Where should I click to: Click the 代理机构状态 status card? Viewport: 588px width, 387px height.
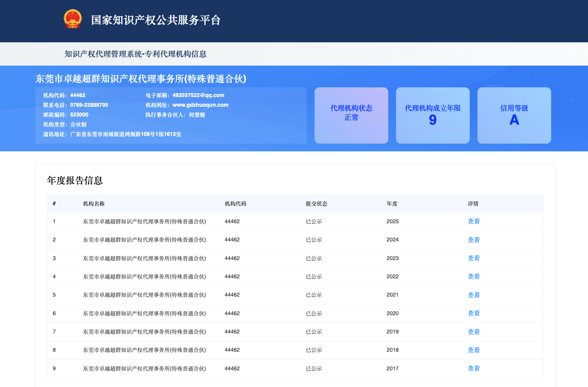[351, 115]
